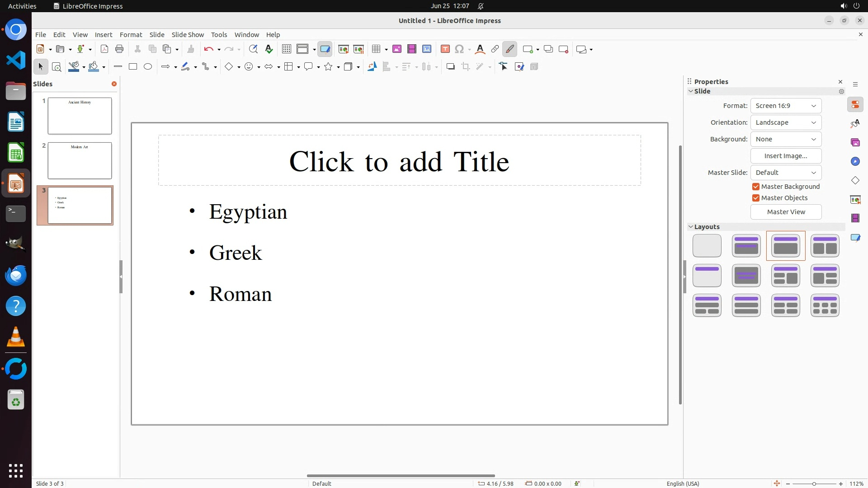Select the Rectangle drawing tool
Viewport: 868px width, 488px height.
133,67
